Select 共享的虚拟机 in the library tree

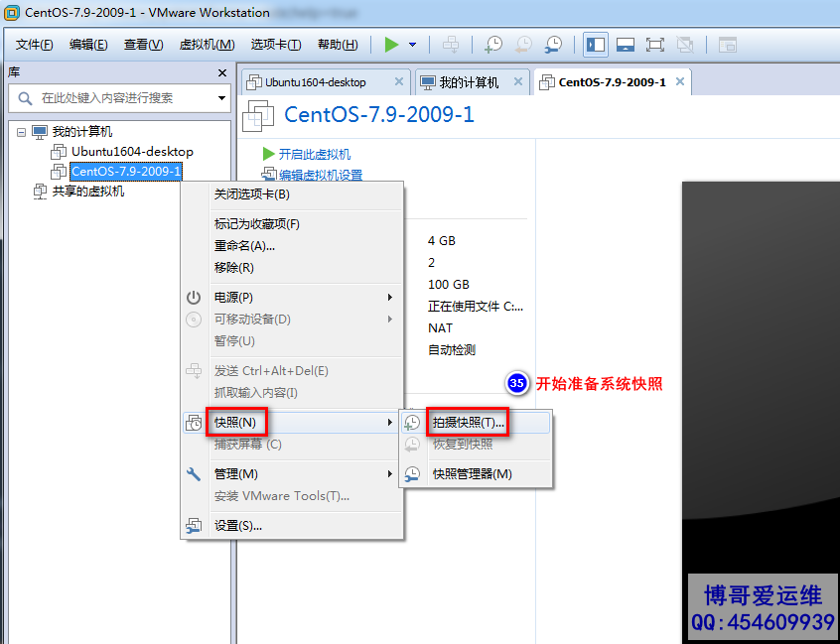87,192
